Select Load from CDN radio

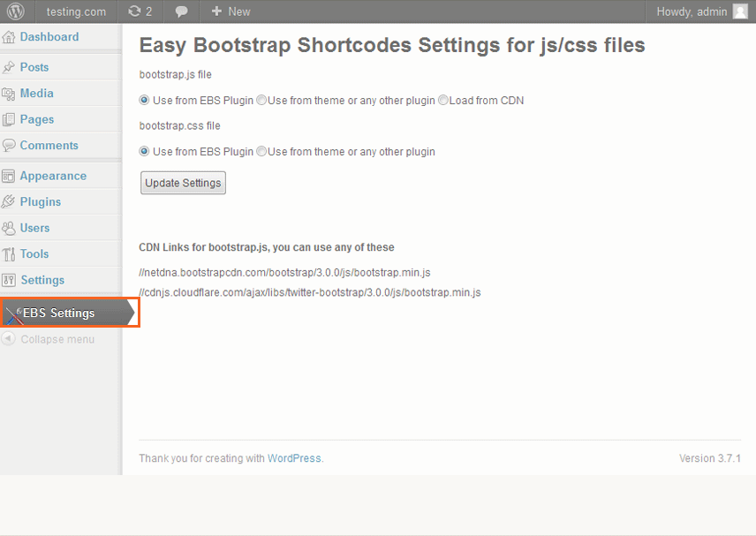click(x=443, y=101)
